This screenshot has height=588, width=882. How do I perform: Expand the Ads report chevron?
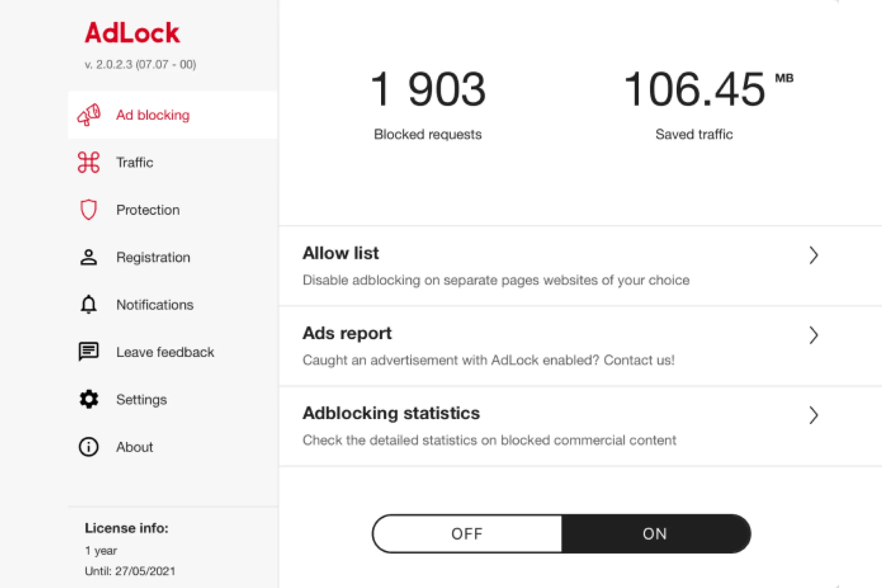(x=813, y=336)
